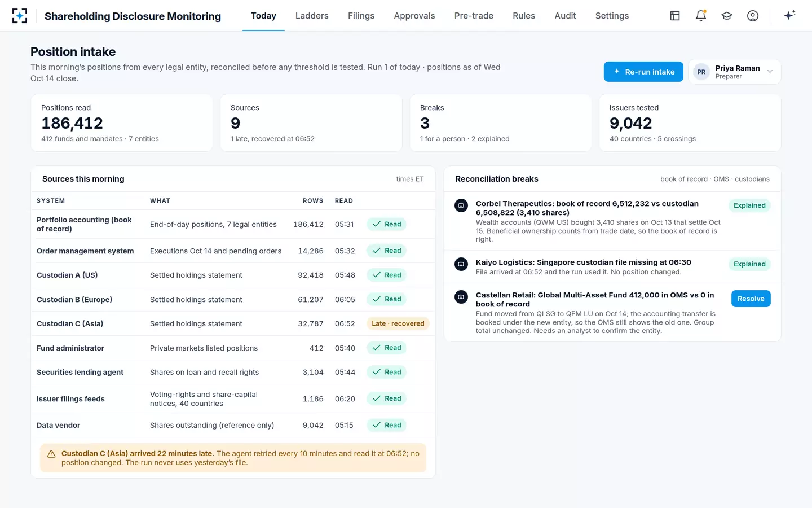Click the SYSTEM column header
Viewport: 812px width, 508px height.
pos(51,201)
